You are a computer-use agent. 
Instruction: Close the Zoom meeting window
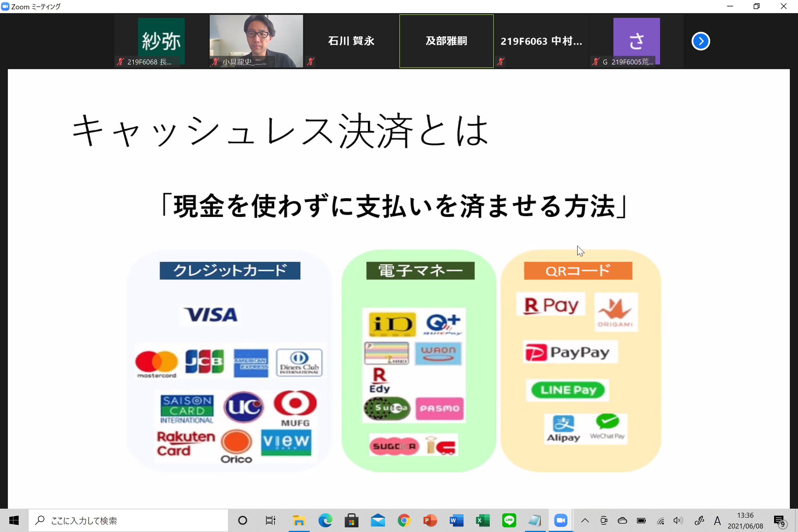[x=783, y=6]
